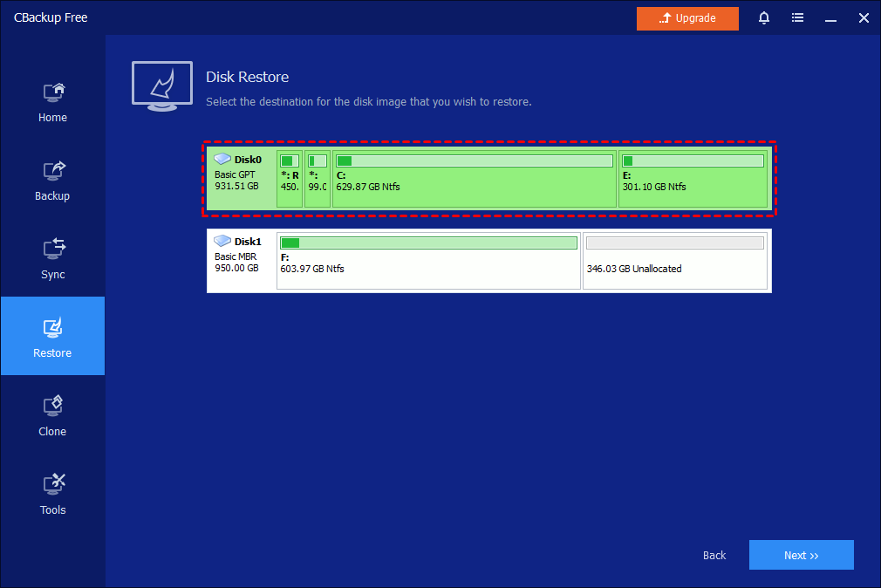881x588 pixels.
Task: Click the orange Upgrade button
Action: click(x=687, y=18)
